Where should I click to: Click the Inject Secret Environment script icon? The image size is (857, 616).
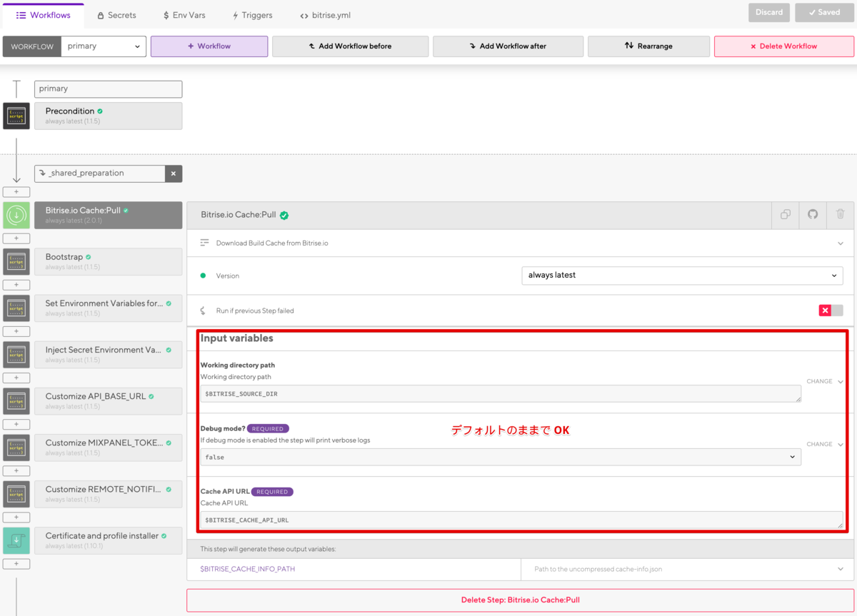pos(16,354)
